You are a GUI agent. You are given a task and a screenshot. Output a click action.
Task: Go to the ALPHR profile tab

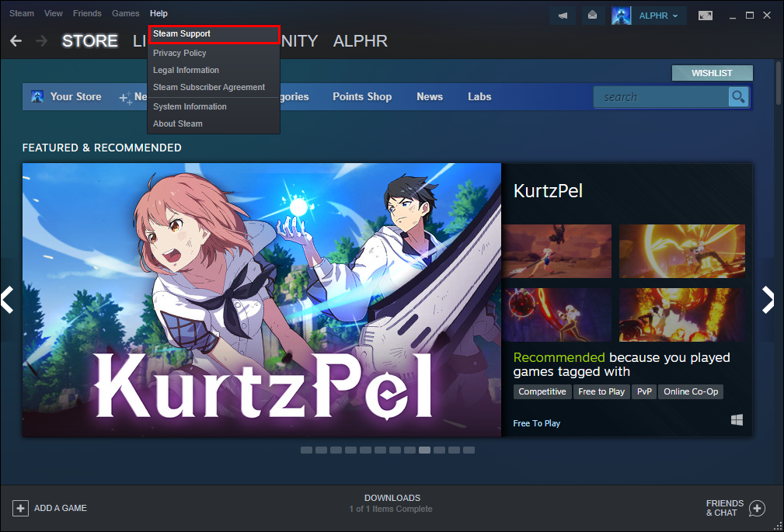(x=361, y=41)
